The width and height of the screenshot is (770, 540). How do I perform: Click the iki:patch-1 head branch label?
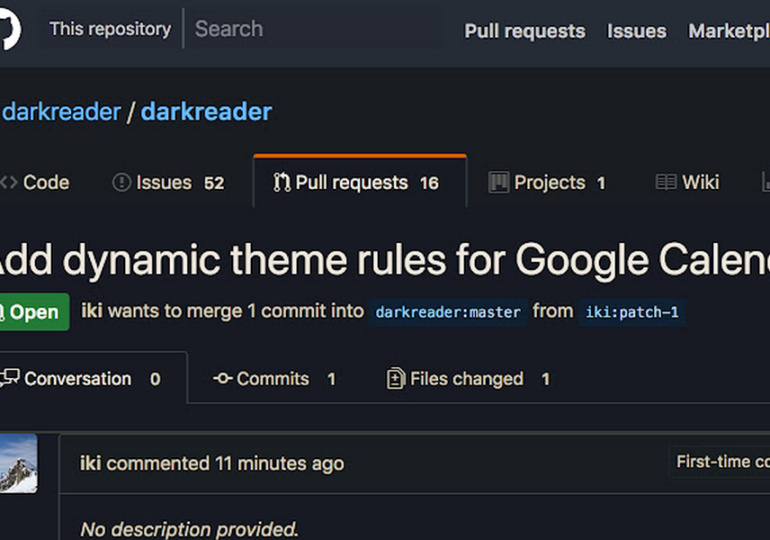pos(632,312)
